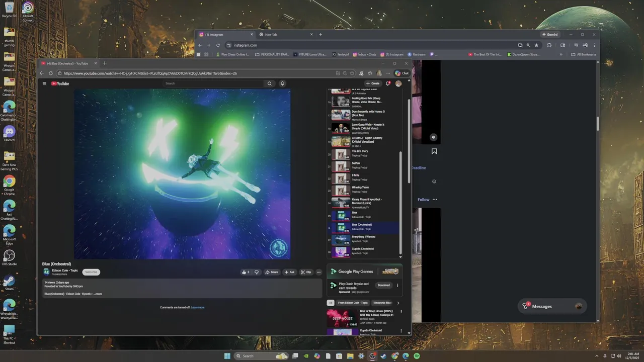This screenshot has width=644, height=362.
Task: Click the YouTube logo home link
Action: (x=60, y=83)
